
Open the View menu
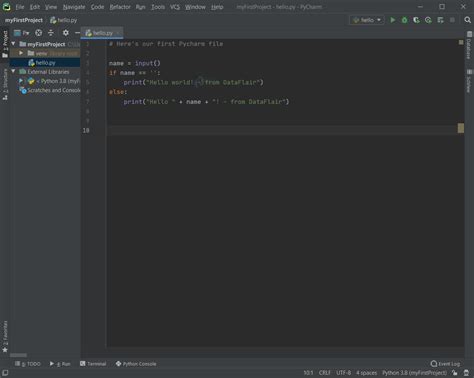pyautogui.click(x=51, y=7)
